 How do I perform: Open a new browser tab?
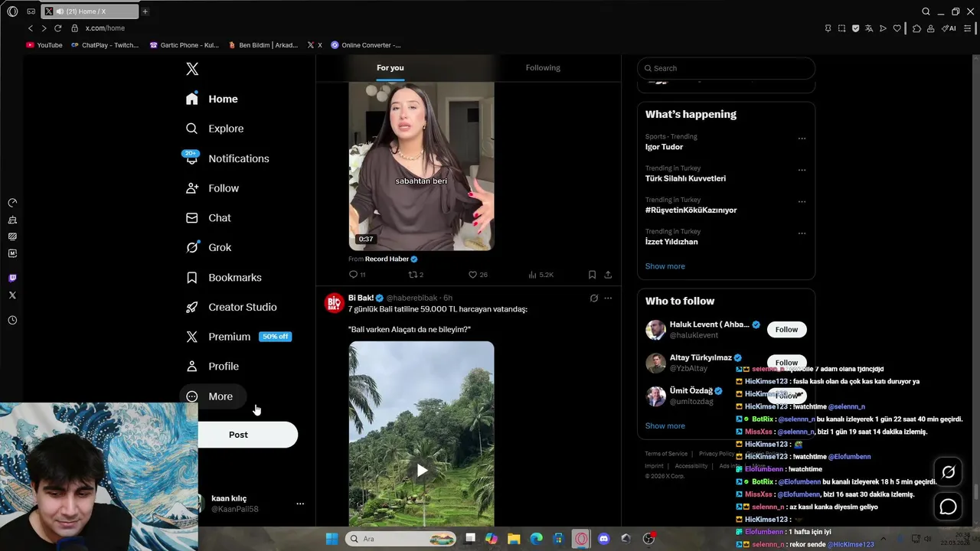[145, 11]
